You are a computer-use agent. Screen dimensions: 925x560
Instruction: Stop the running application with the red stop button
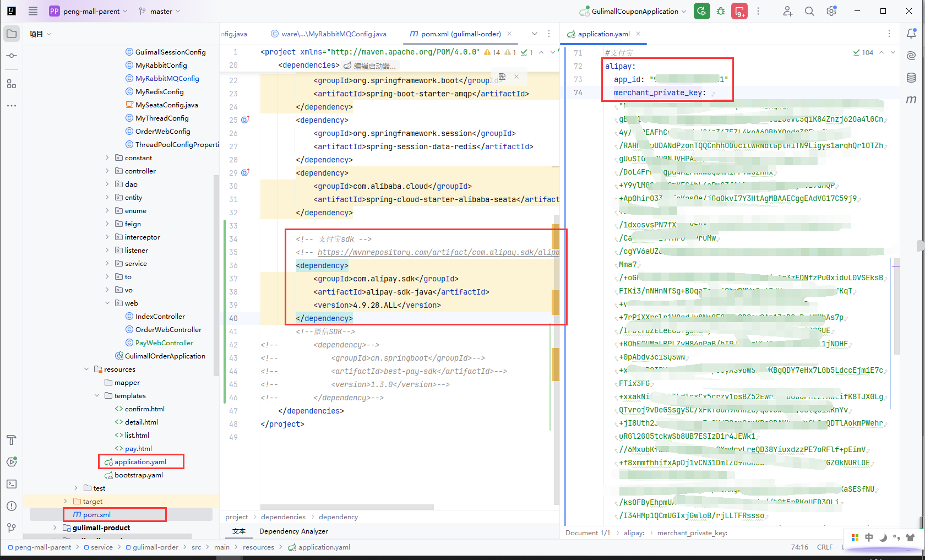pyautogui.click(x=739, y=11)
